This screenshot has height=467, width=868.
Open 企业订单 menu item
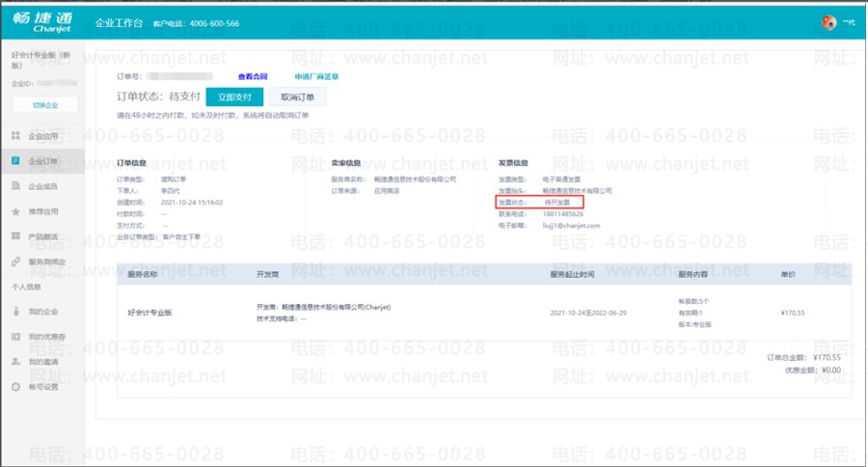42,161
